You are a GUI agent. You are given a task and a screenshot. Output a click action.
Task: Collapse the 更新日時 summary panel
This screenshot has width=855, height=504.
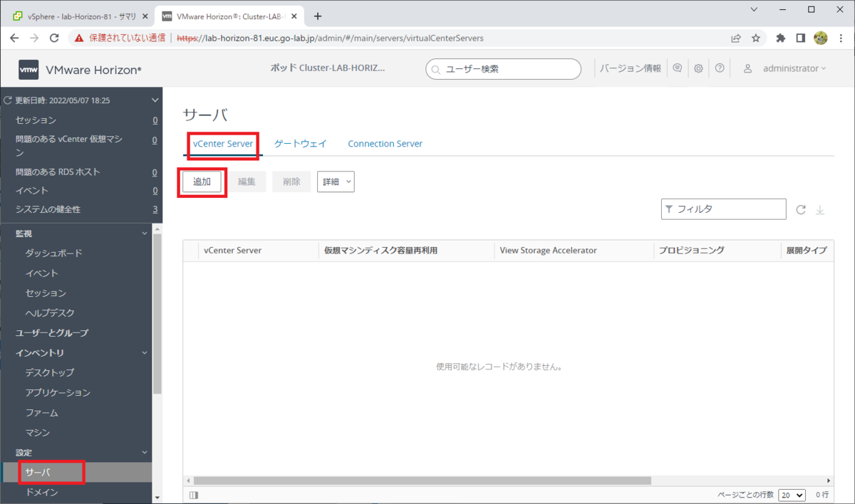[155, 100]
